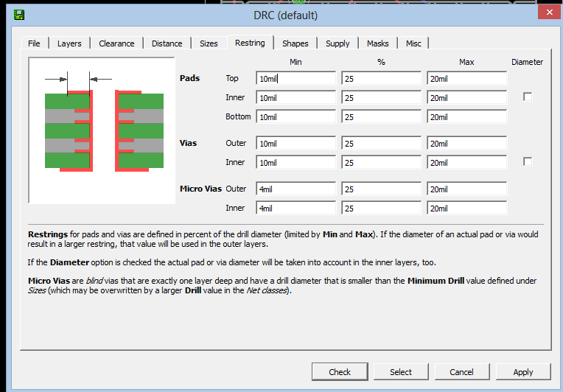
Task: Cancel the DRC dialog
Action: point(461,372)
